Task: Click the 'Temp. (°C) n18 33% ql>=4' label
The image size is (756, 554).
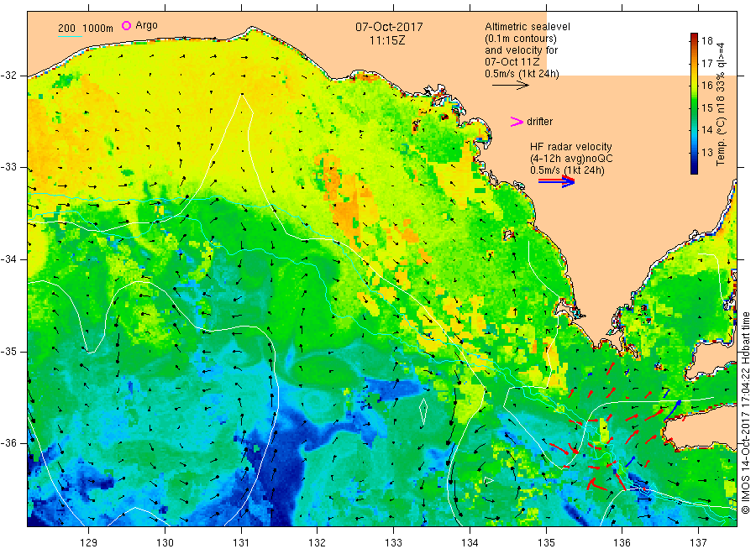Action: tap(721, 105)
